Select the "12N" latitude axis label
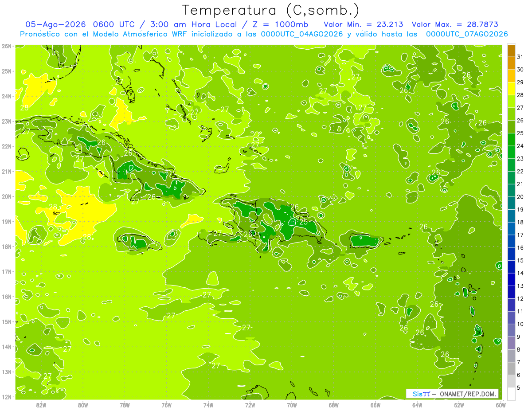 7,397
